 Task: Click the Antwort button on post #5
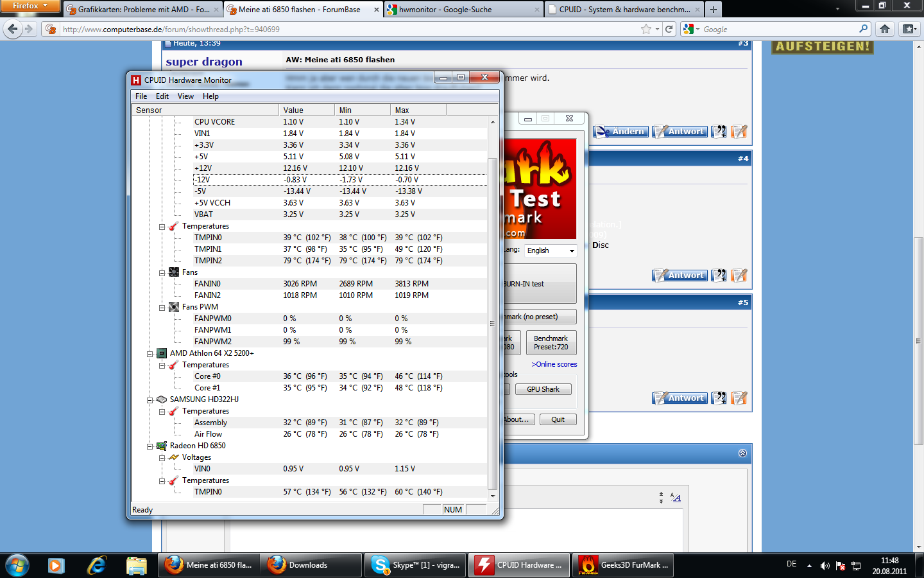[x=680, y=398]
